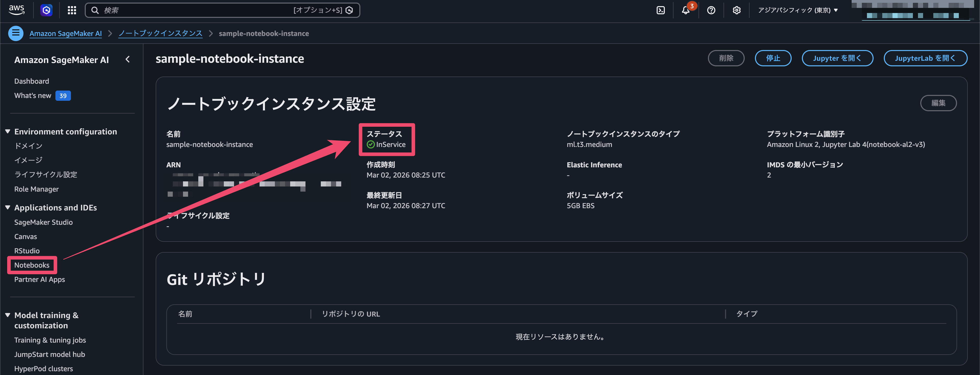980x375 pixels.
Task: Select Notebooks in the sidebar
Action: 32,265
